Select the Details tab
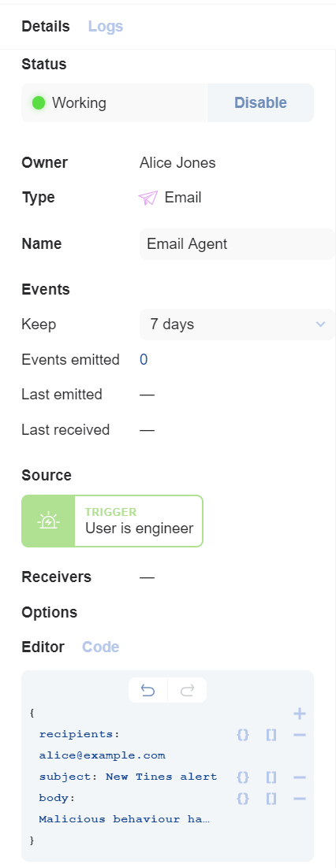 pyautogui.click(x=46, y=26)
